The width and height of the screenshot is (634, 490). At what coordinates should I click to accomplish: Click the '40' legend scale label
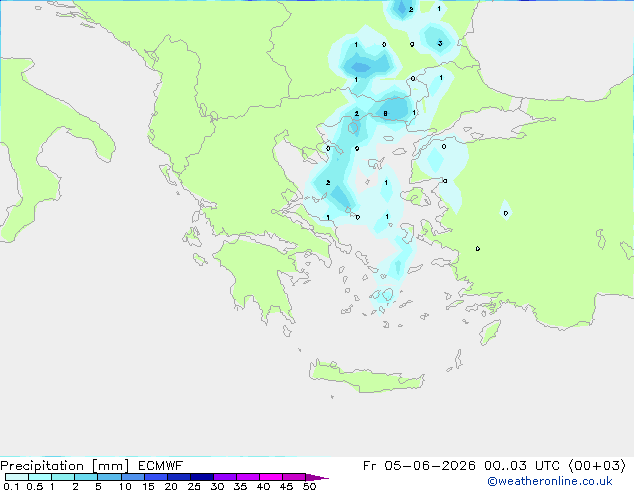(263, 486)
